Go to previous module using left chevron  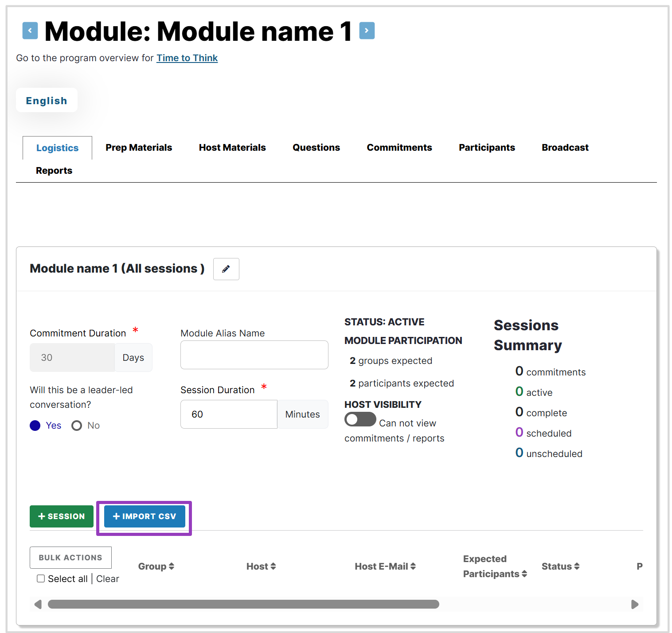pos(30,31)
